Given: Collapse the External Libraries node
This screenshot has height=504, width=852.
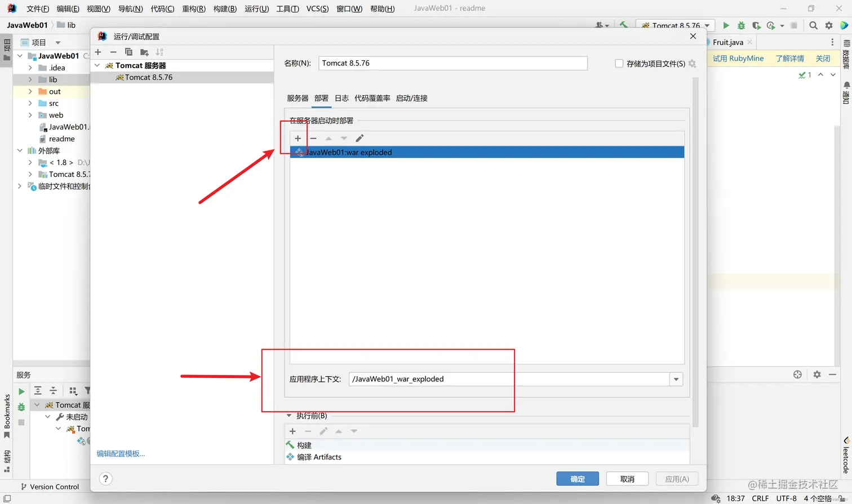Looking at the screenshot, I should click(20, 150).
